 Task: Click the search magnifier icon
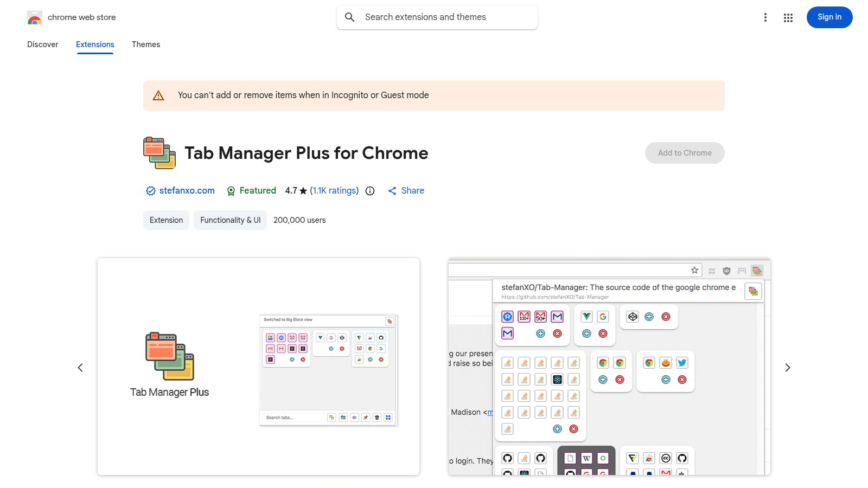click(x=350, y=17)
